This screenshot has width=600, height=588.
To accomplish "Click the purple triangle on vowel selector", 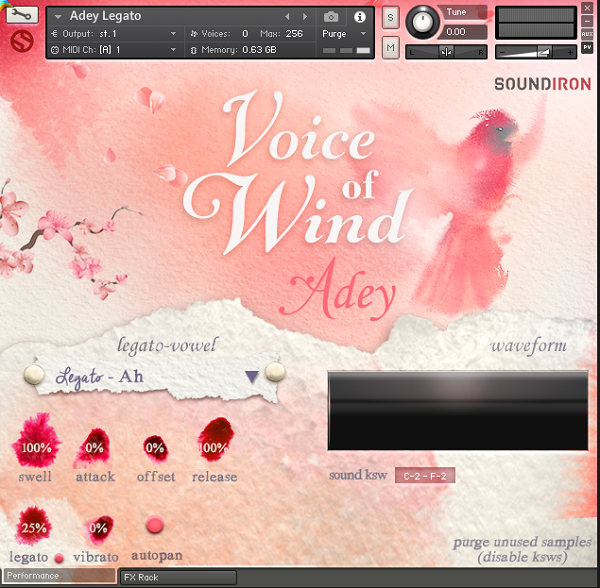I will [252, 376].
